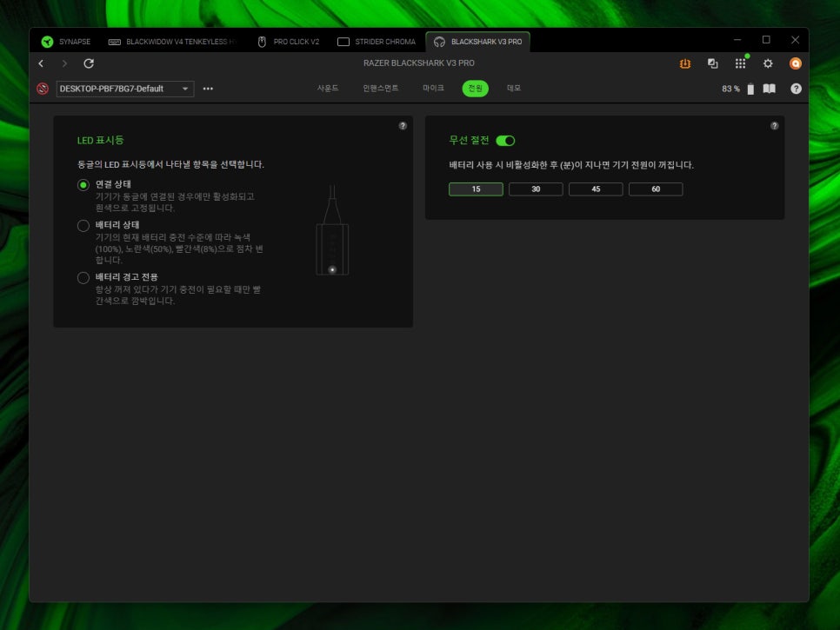The height and width of the screenshot is (630, 840).
Task: Open the Razer modules grid icon
Action: 740,63
